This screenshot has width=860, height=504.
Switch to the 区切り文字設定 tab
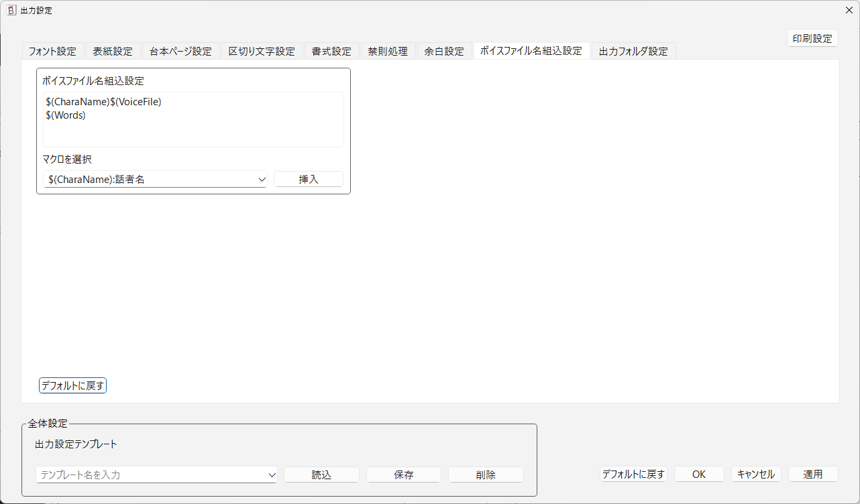[x=262, y=50]
